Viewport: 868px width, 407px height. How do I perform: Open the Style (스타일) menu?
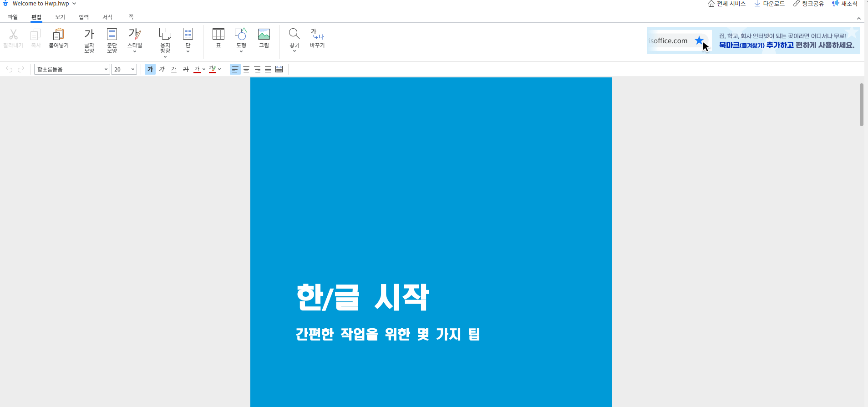tap(135, 40)
